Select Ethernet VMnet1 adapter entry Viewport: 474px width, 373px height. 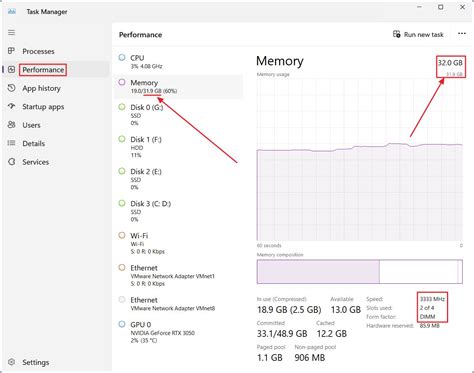tap(178, 275)
